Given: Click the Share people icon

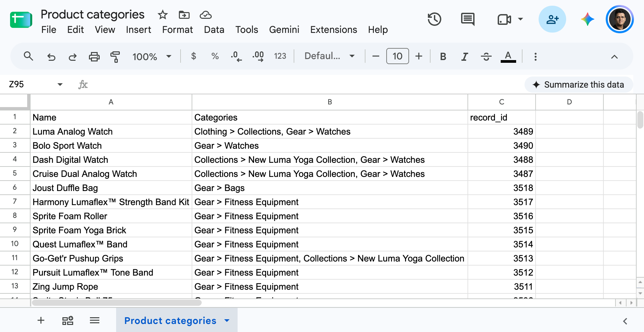Looking at the screenshot, I should pyautogui.click(x=552, y=19).
